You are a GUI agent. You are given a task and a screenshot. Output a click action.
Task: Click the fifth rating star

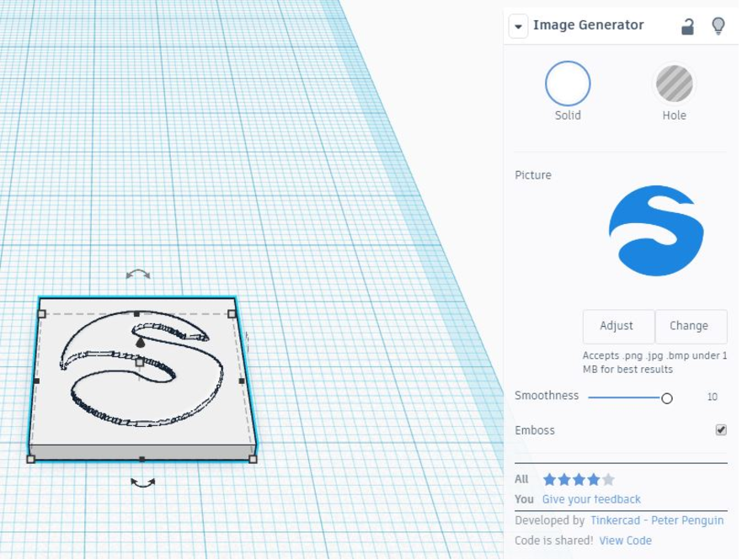click(x=608, y=480)
